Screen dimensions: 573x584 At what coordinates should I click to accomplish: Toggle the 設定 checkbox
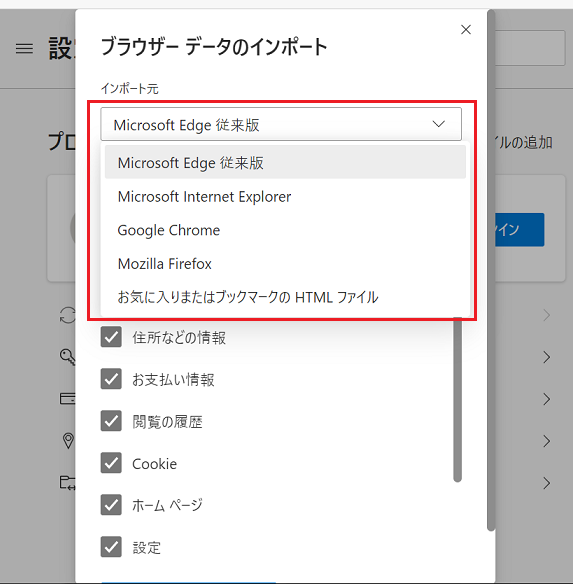(111, 547)
